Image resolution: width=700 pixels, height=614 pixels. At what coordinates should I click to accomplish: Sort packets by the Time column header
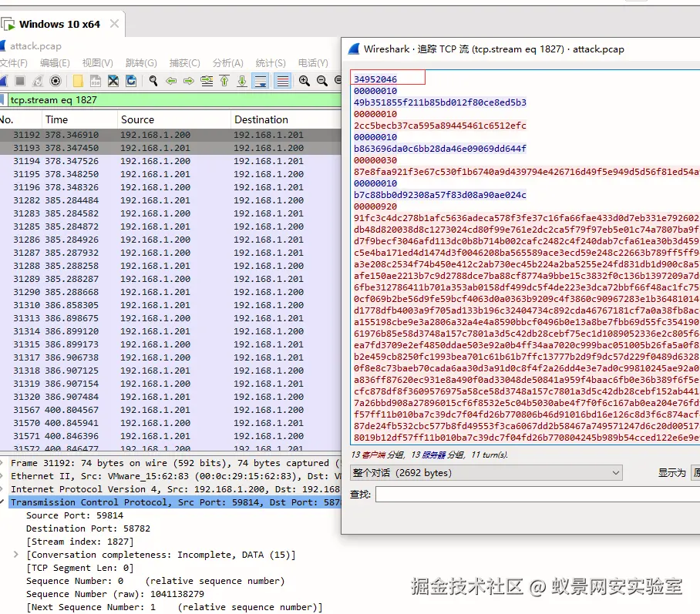pos(79,119)
